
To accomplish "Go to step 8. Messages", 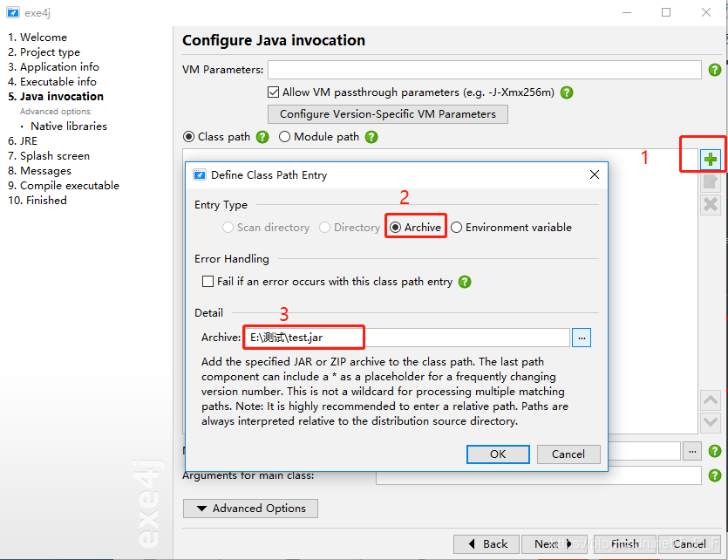I will 39,171.
